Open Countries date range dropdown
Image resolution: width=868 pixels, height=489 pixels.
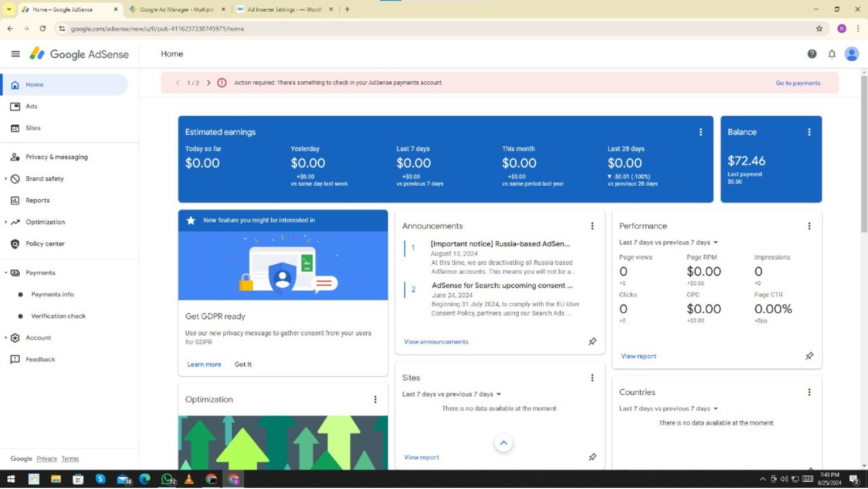point(669,409)
